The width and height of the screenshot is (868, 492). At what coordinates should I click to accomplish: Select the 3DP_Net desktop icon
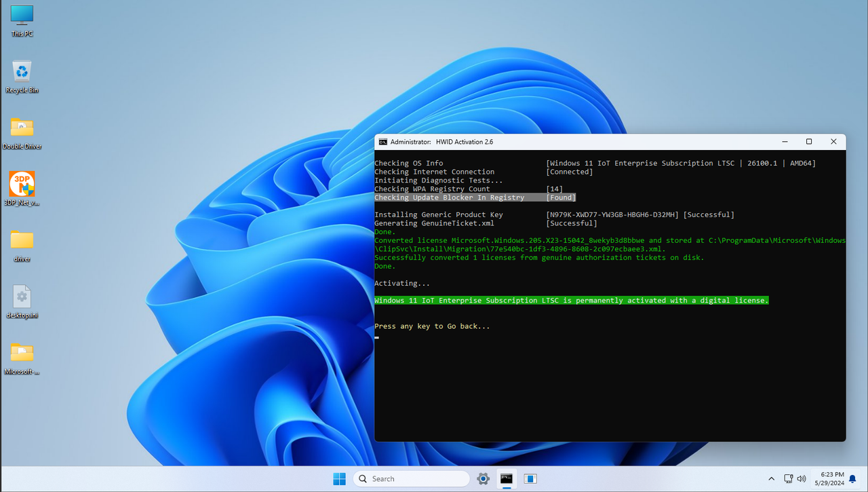[x=22, y=189]
